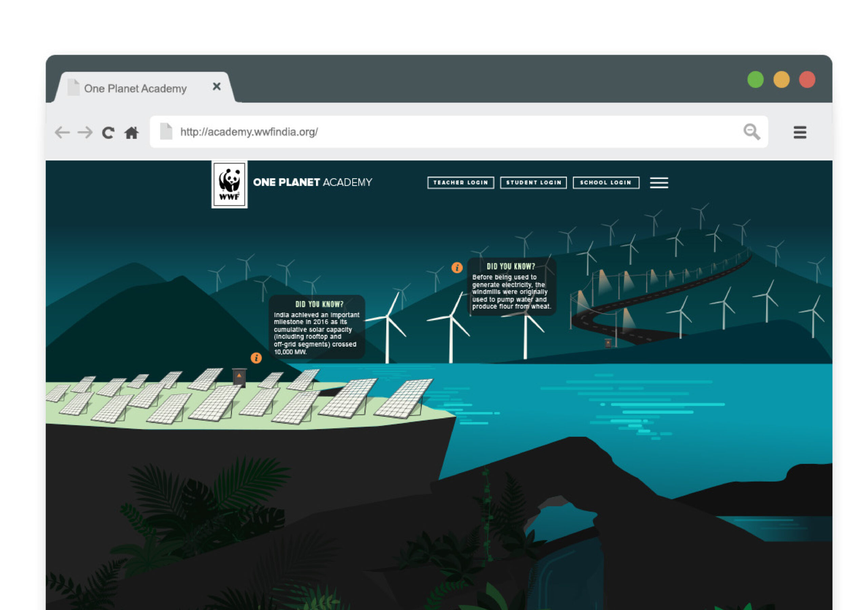Click the Student Login button
This screenshot has width=868, height=610.
pyautogui.click(x=533, y=183)
